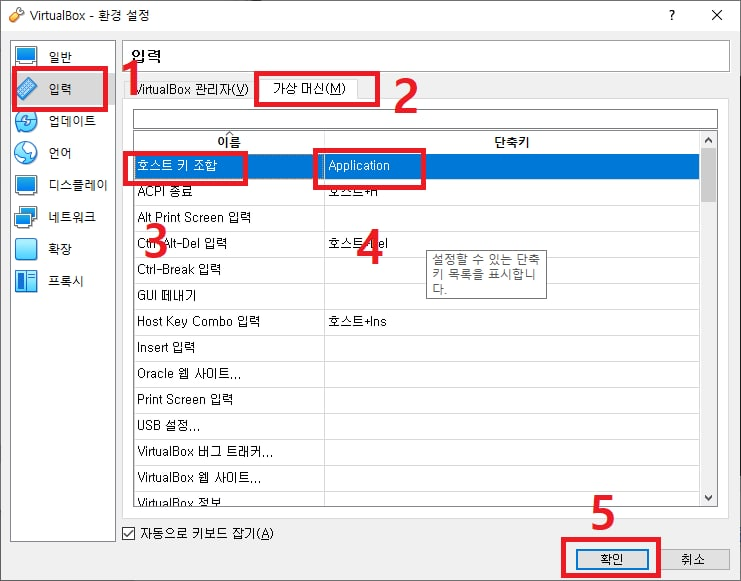Select Host Key Combo 입력 row

click(x=416, y=322)
